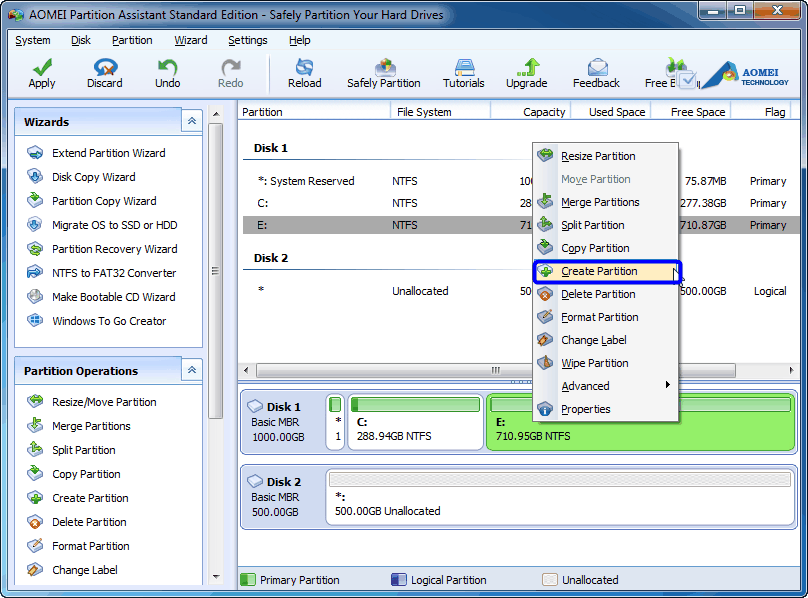808x598 pixels.
Task: Select the C: 288.94GB NTFS block in the disk map
Action: click(x=415, y=422)
